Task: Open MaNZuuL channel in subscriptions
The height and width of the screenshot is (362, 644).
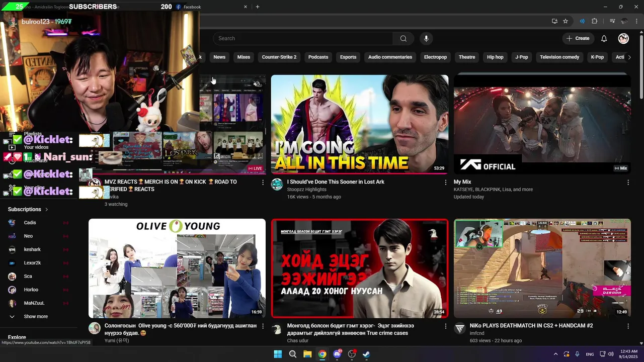Action: point(38,303)
